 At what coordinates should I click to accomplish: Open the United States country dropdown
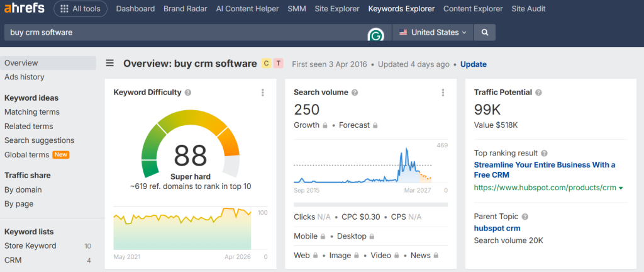(433, 33)
